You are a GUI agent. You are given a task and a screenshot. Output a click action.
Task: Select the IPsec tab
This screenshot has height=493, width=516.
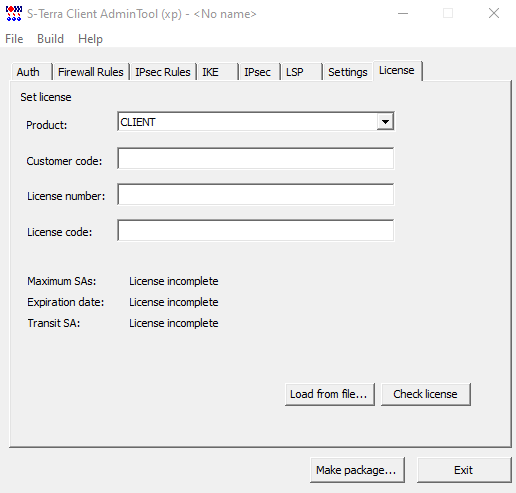coord(260,72)
